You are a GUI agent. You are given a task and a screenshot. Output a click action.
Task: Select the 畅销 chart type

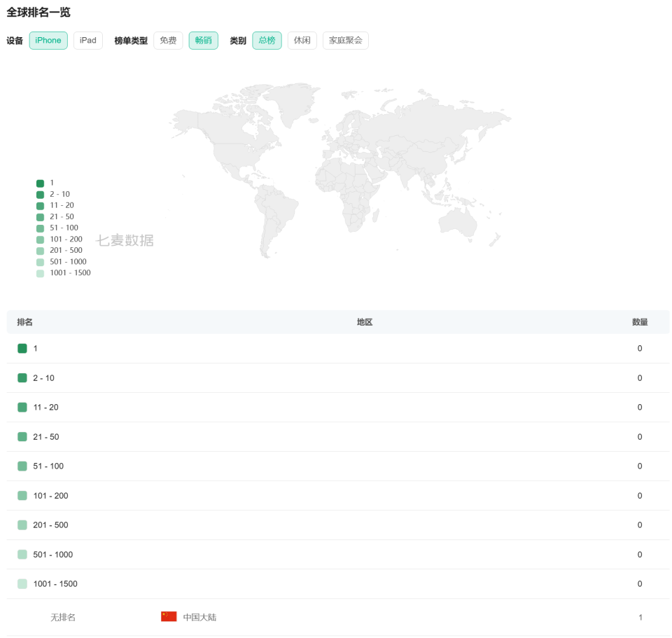203,41
